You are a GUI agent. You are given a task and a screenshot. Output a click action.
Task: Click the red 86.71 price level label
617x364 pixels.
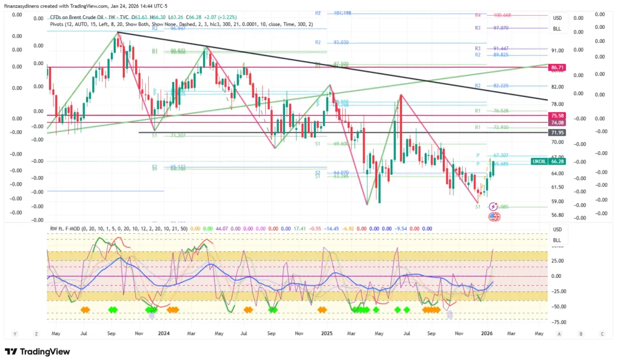(557, 67)
